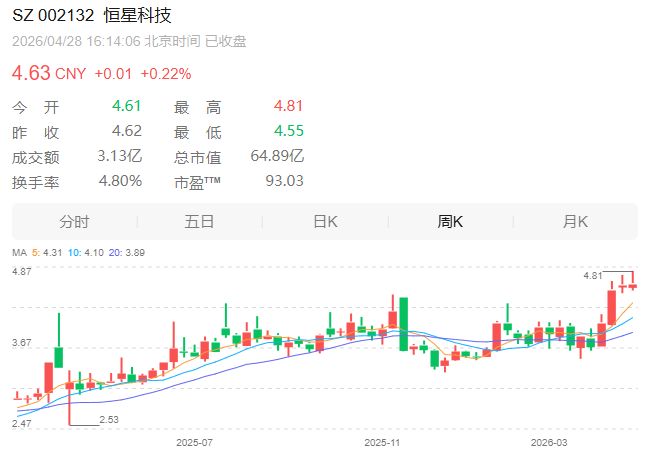
Task: Click the 2025-07 date axis label
Action: (x=194, y=443)
